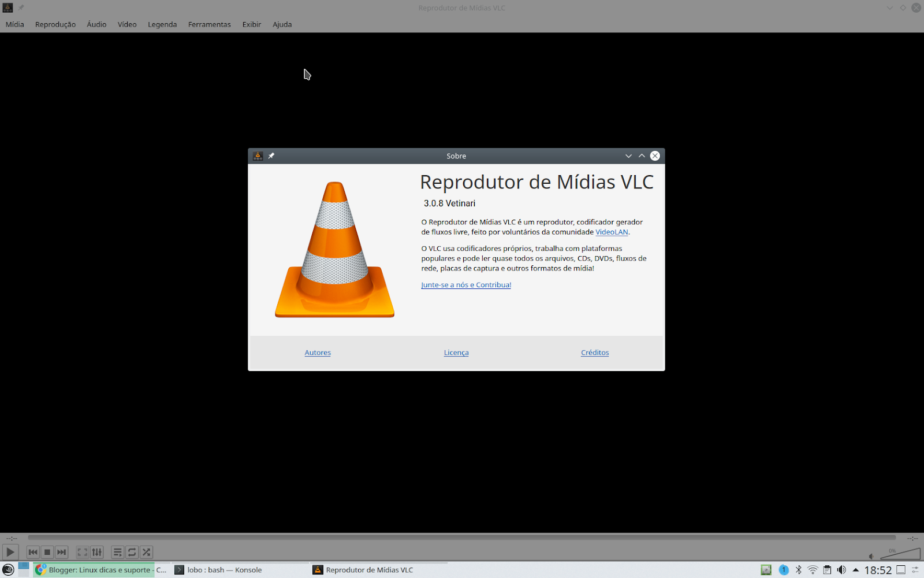Toggle random shuffle playback
924x578 pixels.
point(146,552)
